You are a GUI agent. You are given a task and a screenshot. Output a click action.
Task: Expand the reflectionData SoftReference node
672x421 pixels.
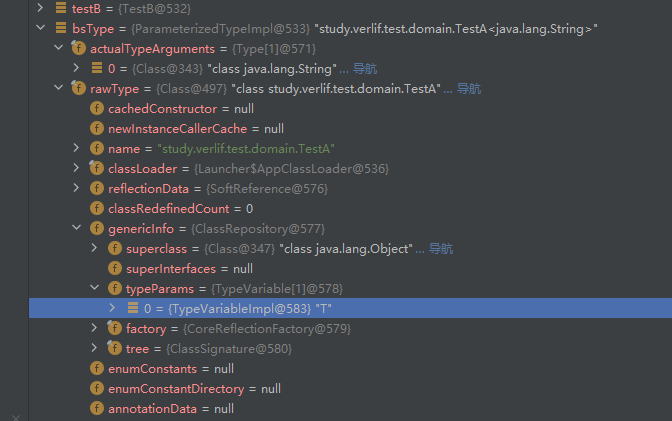click(x=76, y=188)
